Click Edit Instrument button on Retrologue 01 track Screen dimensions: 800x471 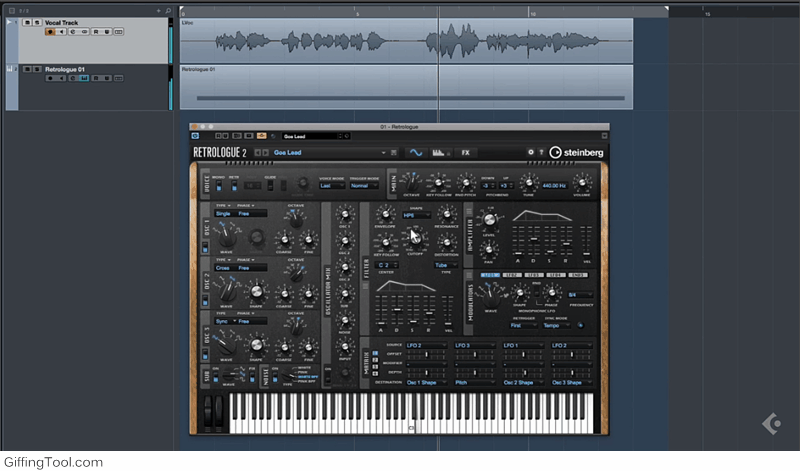pyautogui.click(x=84, y=78)
